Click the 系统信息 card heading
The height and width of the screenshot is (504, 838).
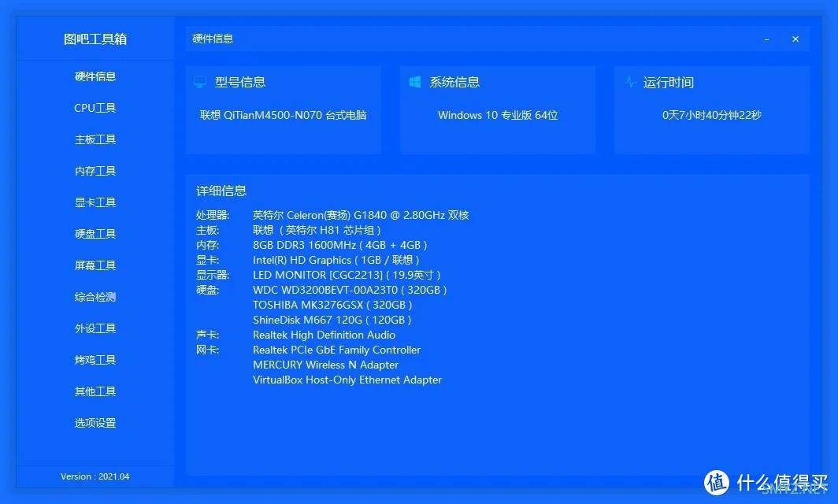pos(454,82)
